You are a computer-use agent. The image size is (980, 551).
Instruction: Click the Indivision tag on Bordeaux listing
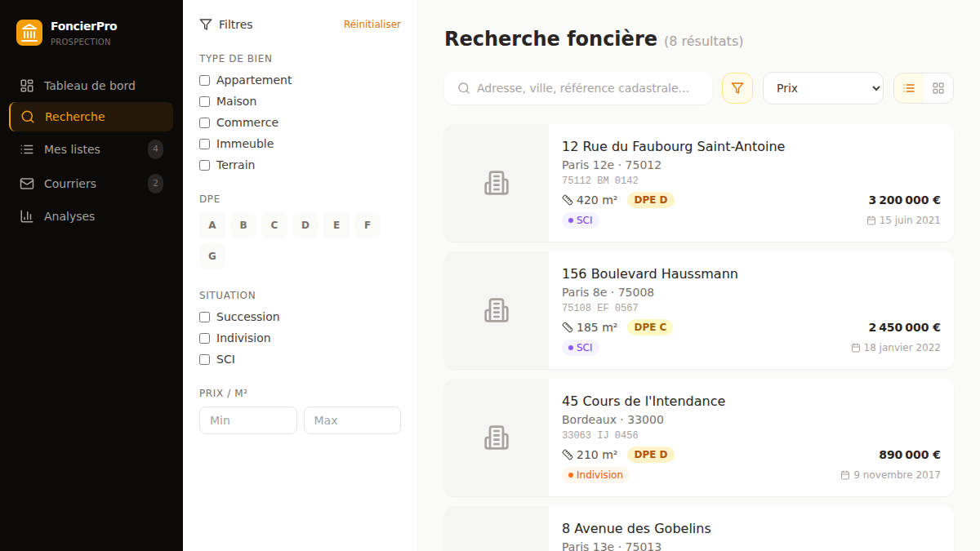595,475
